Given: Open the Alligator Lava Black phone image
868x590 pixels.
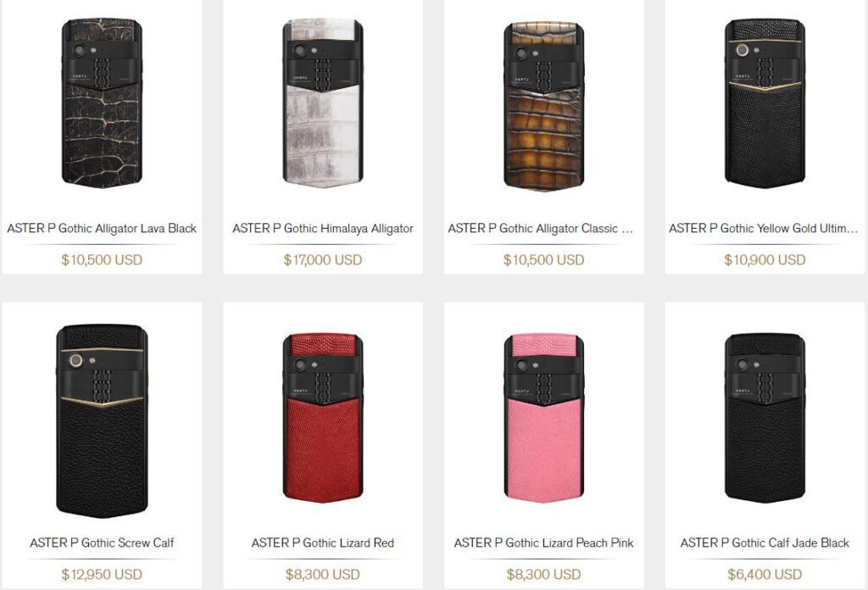Looking at the screenshot, I should coord(102,103).
